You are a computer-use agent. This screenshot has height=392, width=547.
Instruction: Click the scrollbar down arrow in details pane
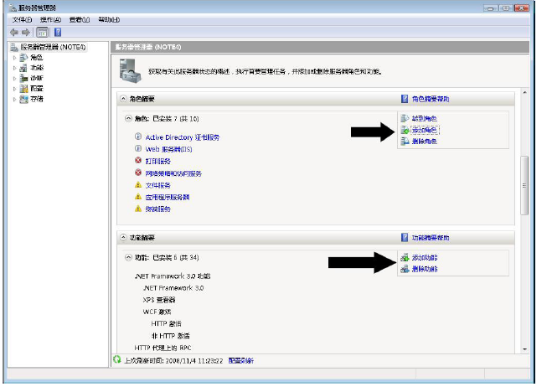[524, 349]
